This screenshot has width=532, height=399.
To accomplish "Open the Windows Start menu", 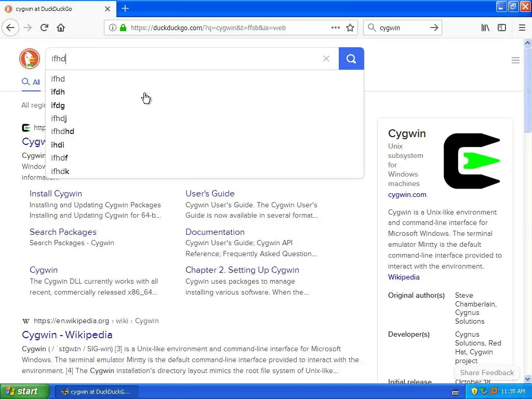I will tap(24, 391).
